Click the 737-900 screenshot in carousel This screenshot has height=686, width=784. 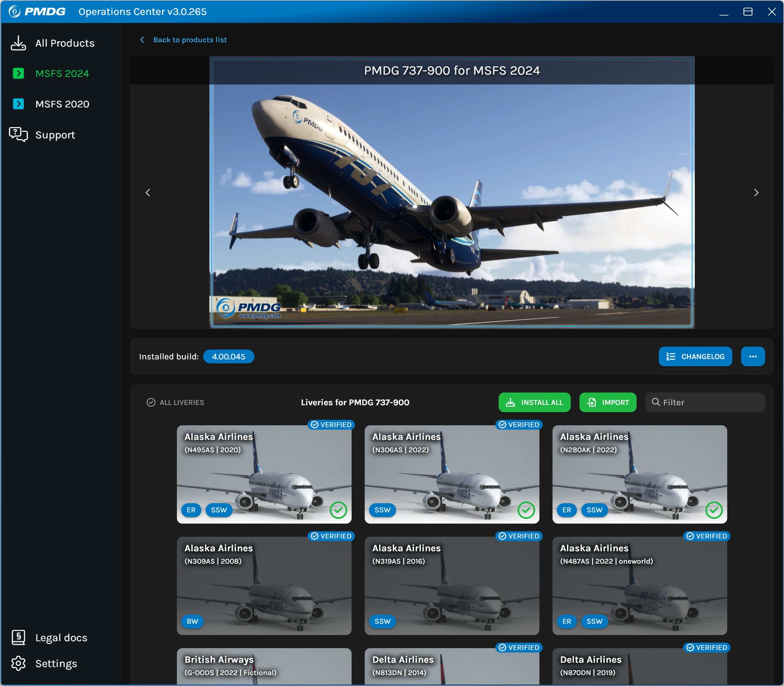pos(452,193)
